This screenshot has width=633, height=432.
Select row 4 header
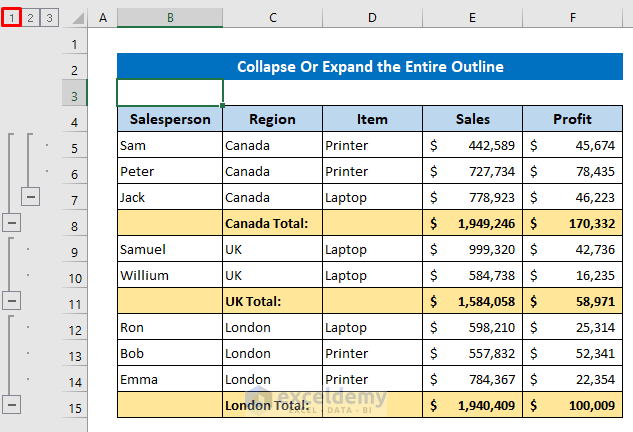74,120
